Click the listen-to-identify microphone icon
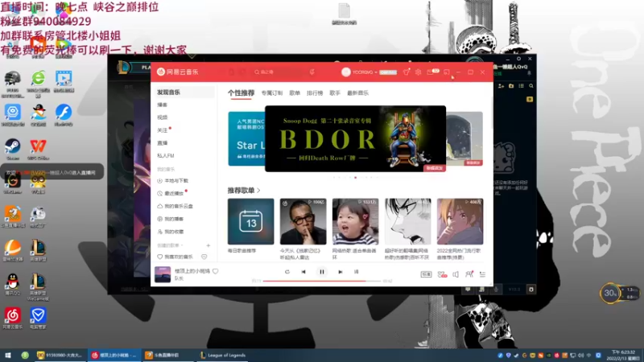Image resolution: width=644 pixels, height=362 pixels. tap(312, 72)
